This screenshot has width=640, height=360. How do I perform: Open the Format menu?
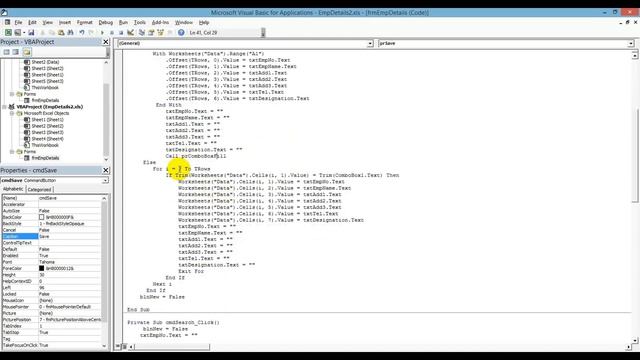click(84, 22)
